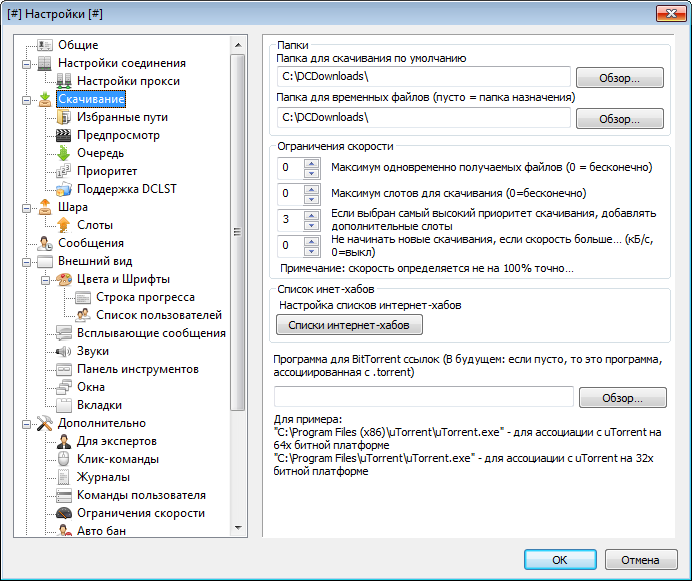692x581 pixels.
Task: Select the Общие tree label
Action: click(78, 45)
